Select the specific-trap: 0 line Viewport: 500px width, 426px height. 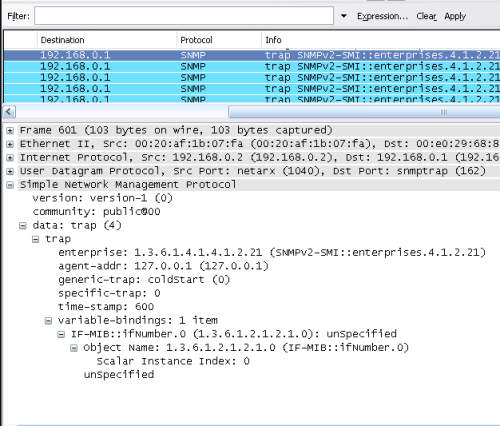pos(109,293)
